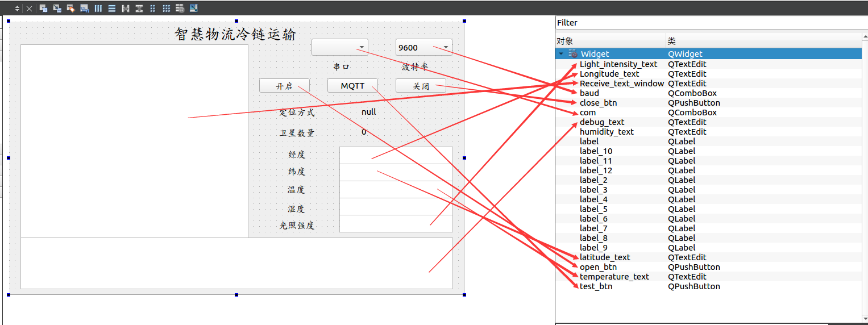Select the 经度 label
868x325 pixels.
[x=297, y=155]
